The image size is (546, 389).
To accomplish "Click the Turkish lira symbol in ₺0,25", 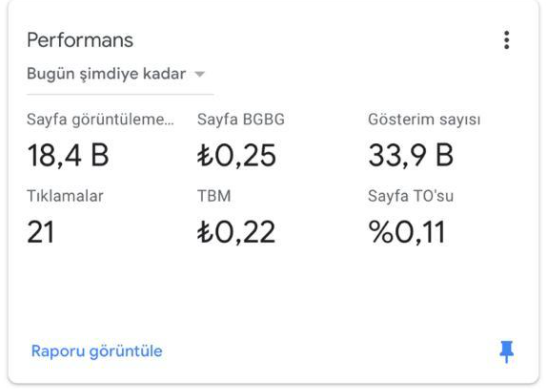I will coord(205,155).
